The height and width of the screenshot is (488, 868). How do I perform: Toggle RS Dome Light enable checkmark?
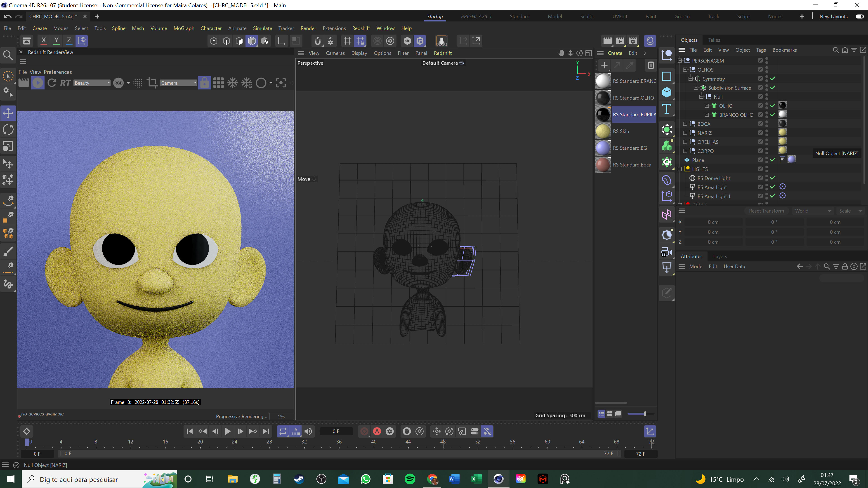773,178
